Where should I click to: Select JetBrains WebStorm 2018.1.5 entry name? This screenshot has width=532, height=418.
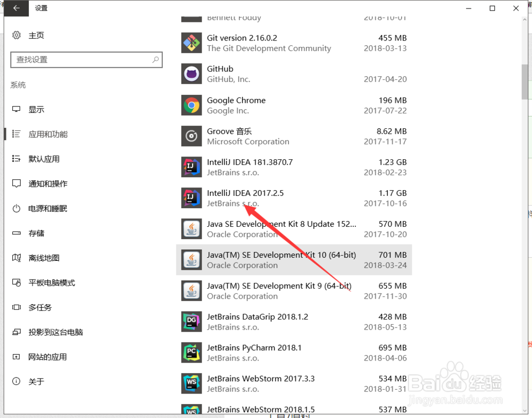261,409
